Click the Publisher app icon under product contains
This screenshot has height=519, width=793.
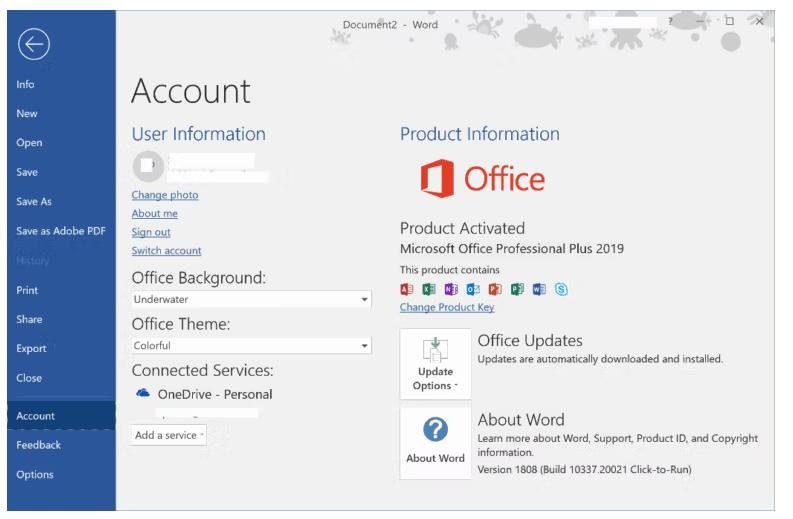[x=517, y=289]
